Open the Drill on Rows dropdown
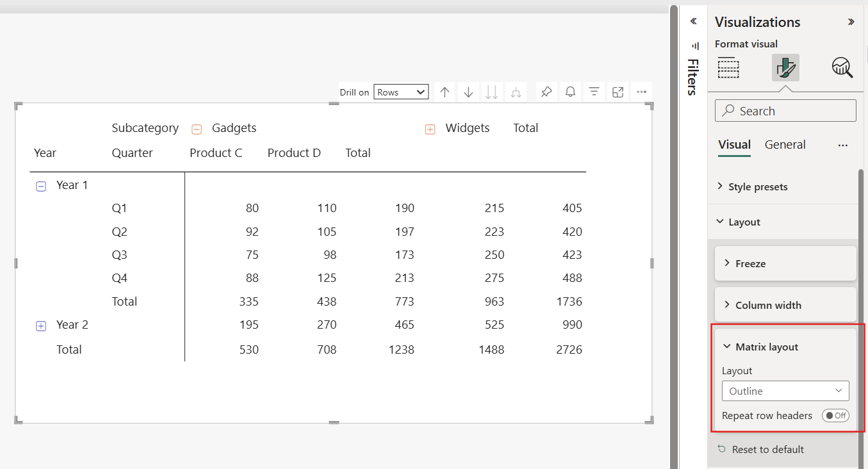 tap(401, 92)
